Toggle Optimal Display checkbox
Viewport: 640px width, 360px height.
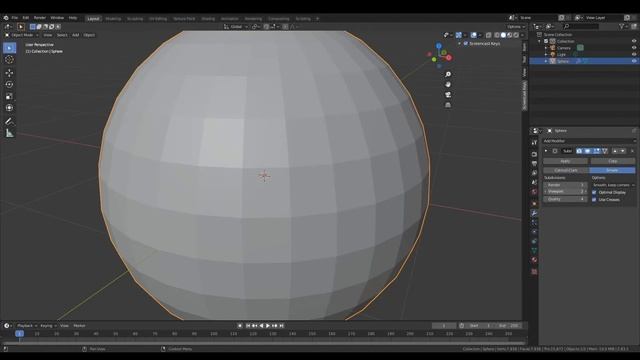(594, 192)
